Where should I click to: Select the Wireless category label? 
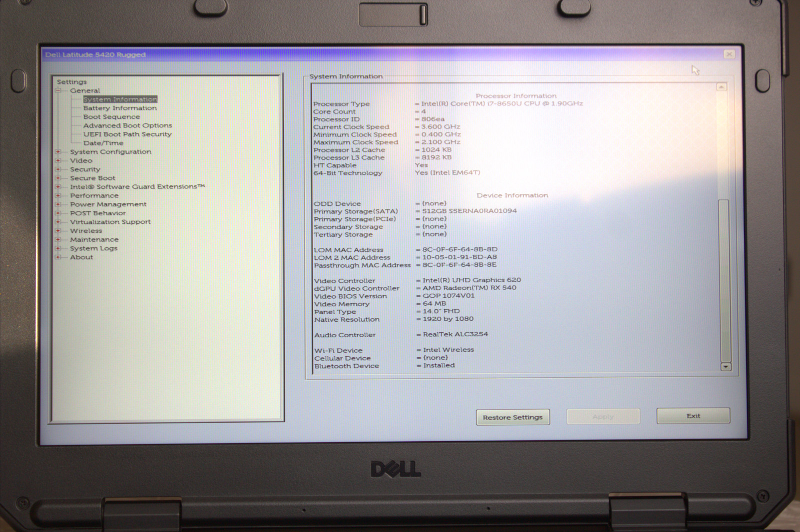(86, 231)
